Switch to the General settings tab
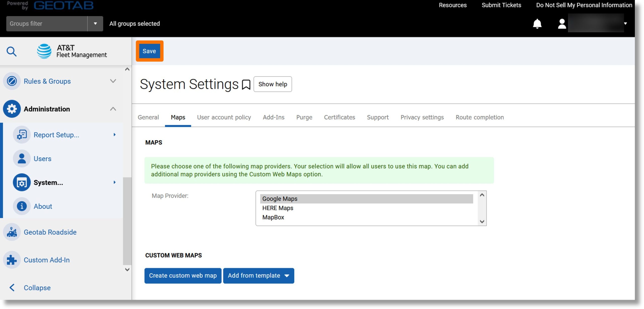This screenshot has height=309, width=644. 148,117
